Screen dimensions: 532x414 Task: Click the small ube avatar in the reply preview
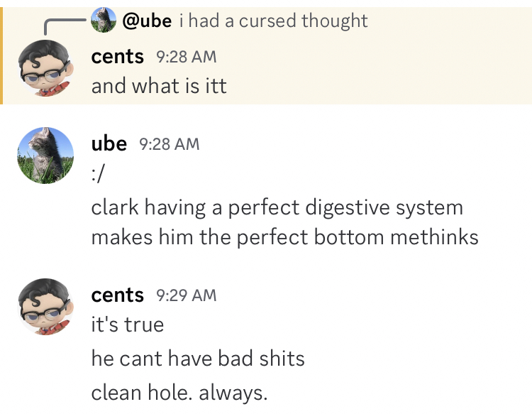click(104, 21)
